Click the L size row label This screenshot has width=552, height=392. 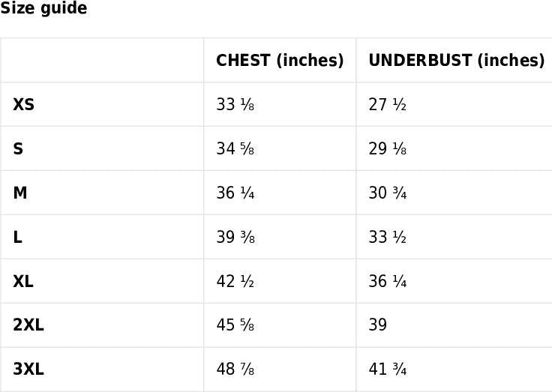[17, 238]
